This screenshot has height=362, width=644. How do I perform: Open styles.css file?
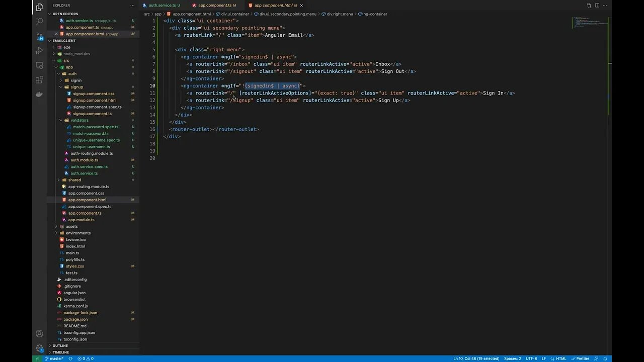[x=74, y=266]
